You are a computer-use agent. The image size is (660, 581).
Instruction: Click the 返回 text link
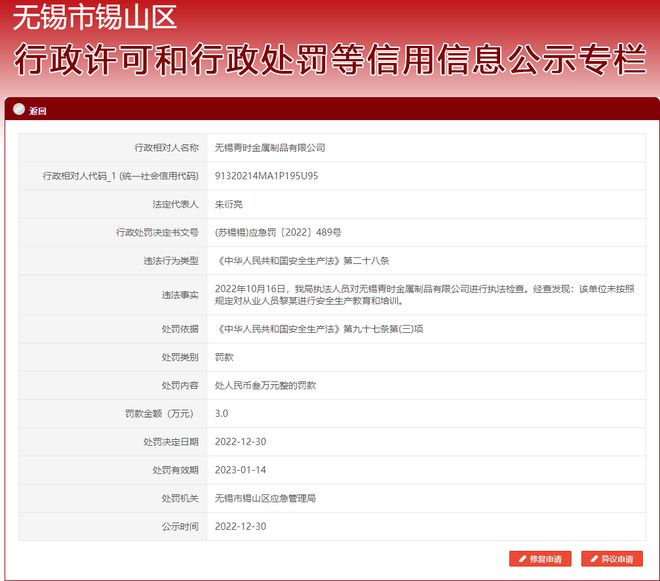(37, 110)
